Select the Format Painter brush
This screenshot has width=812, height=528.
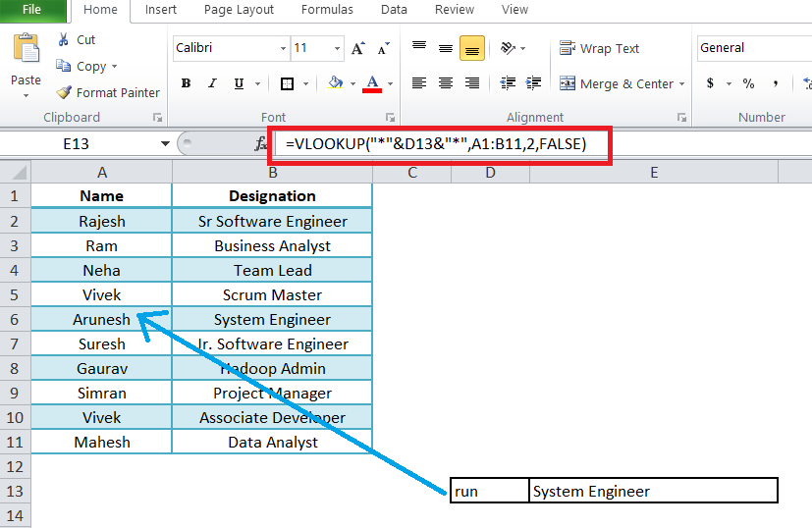click(63, 92)
